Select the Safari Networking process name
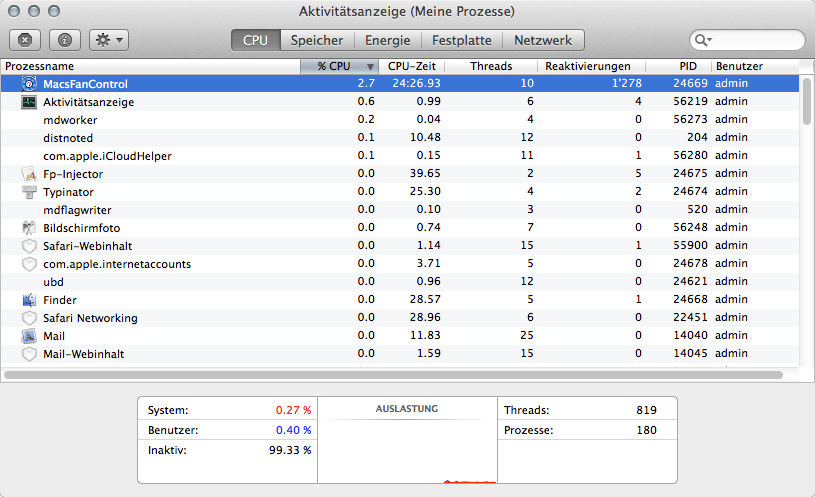The height and width of the screenshot is (497, 815). point(90,318)
